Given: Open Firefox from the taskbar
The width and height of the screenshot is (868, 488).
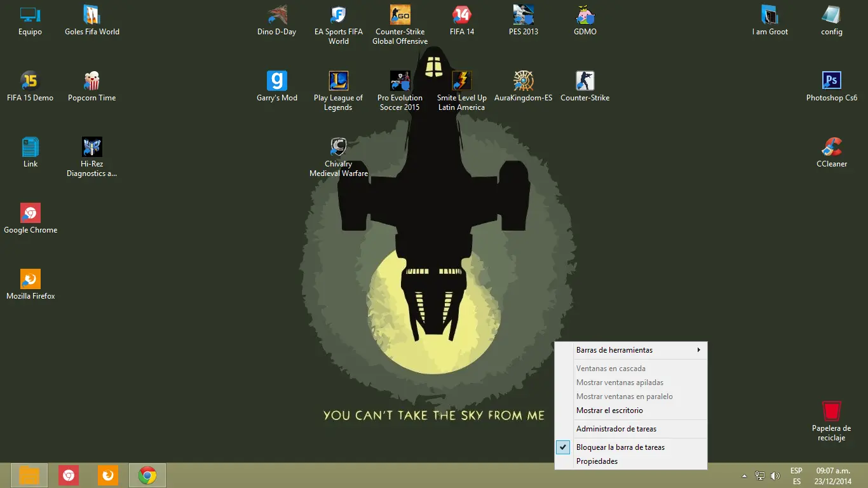Looking at the screenshot, I should pos(108,475).
